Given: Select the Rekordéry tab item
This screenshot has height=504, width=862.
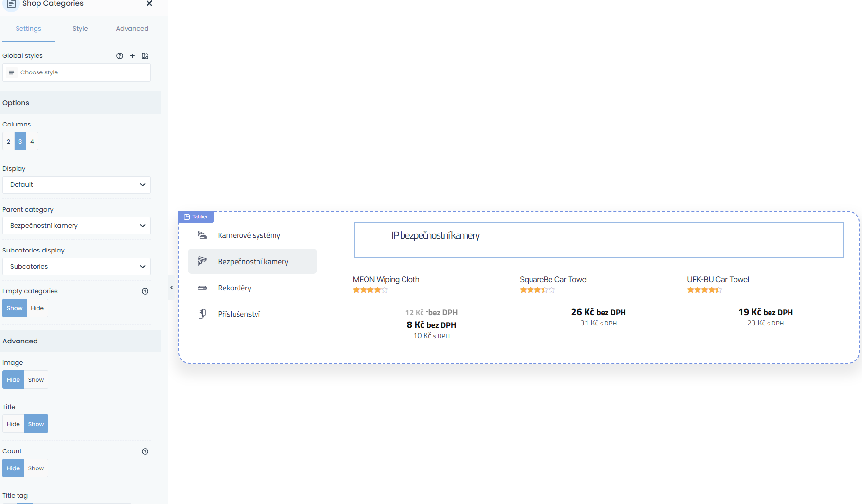Looking at the screenshot, I should pyautogui.click(x=235, y=288).
